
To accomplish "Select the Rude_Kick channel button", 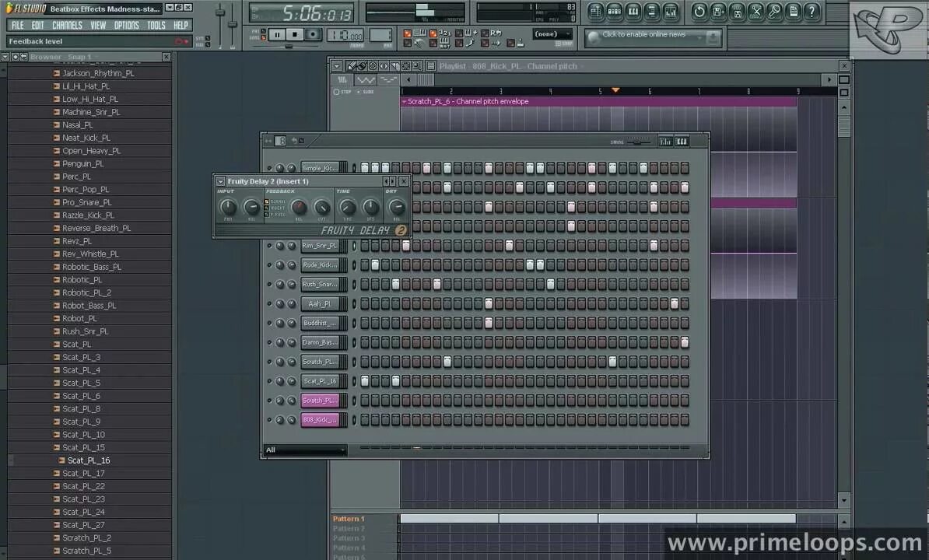I will (320, 264).
